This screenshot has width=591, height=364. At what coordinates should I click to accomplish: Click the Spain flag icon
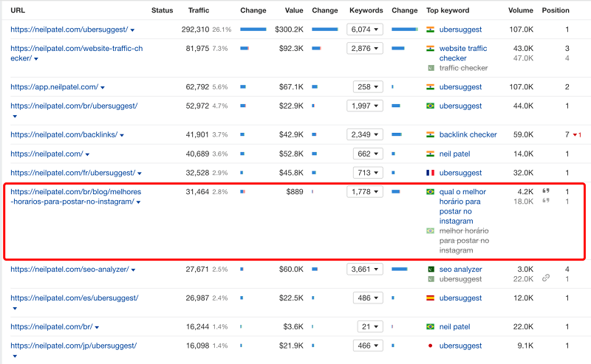(x=430, y=298)
